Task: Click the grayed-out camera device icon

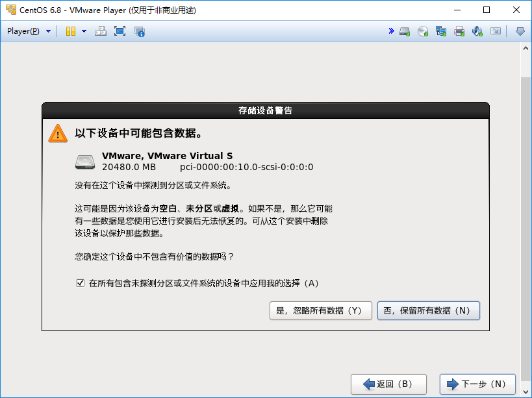Action: click(x=496, y=31)
